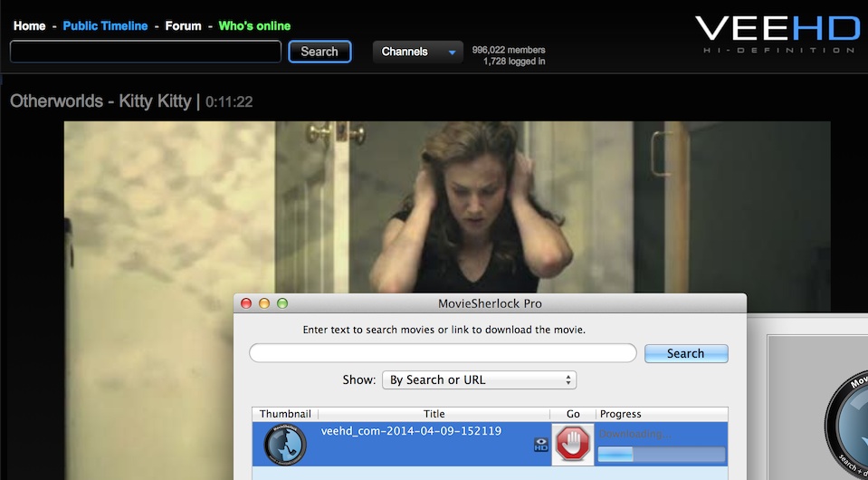Focus the VeeHD site search field
The height and width of the screenshot is (480, 868).
(x=146, y=52)
